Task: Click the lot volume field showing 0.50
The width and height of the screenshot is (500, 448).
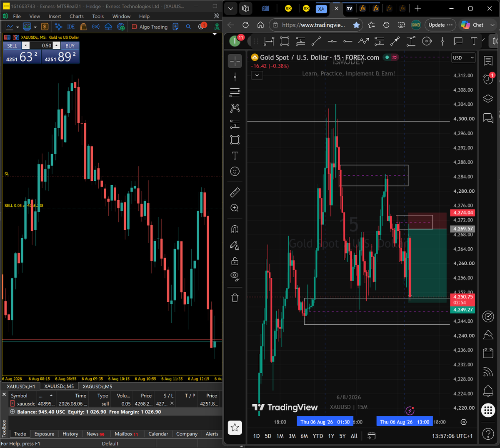Action: click(41, 46)
